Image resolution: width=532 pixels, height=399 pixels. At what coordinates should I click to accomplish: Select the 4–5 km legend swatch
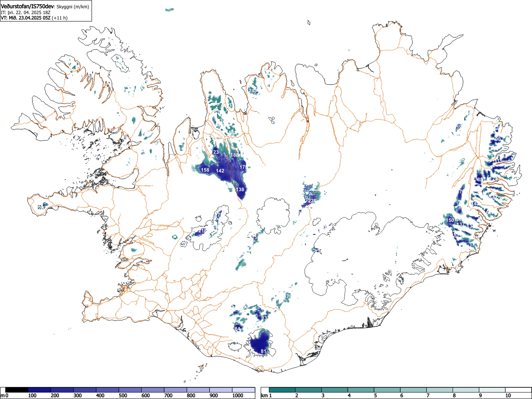(361, 390)
